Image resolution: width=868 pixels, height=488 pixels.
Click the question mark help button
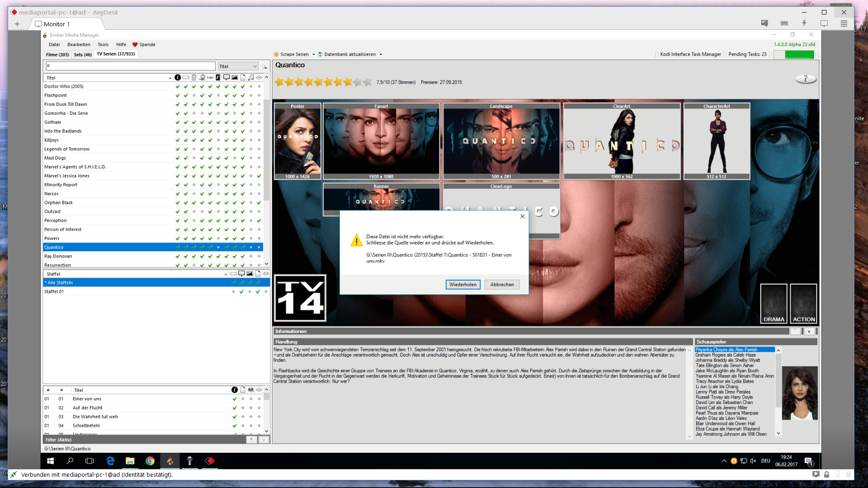[x=806, y=79]
